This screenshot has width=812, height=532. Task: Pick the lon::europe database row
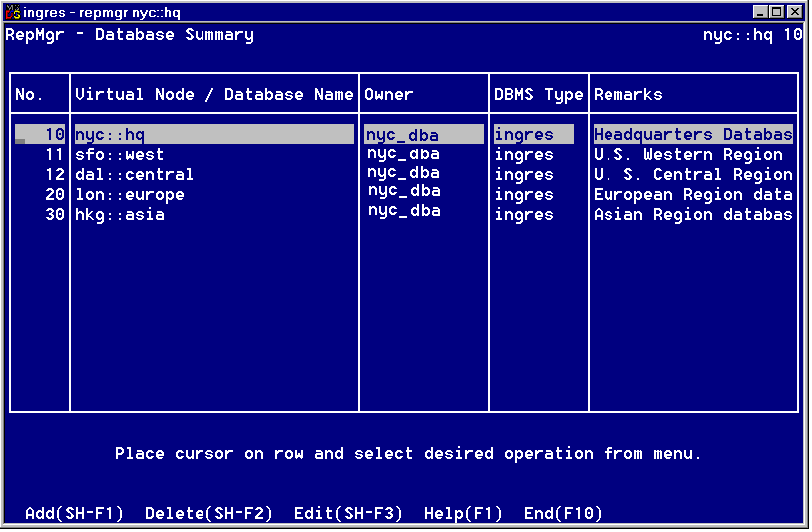pos(129,195)
